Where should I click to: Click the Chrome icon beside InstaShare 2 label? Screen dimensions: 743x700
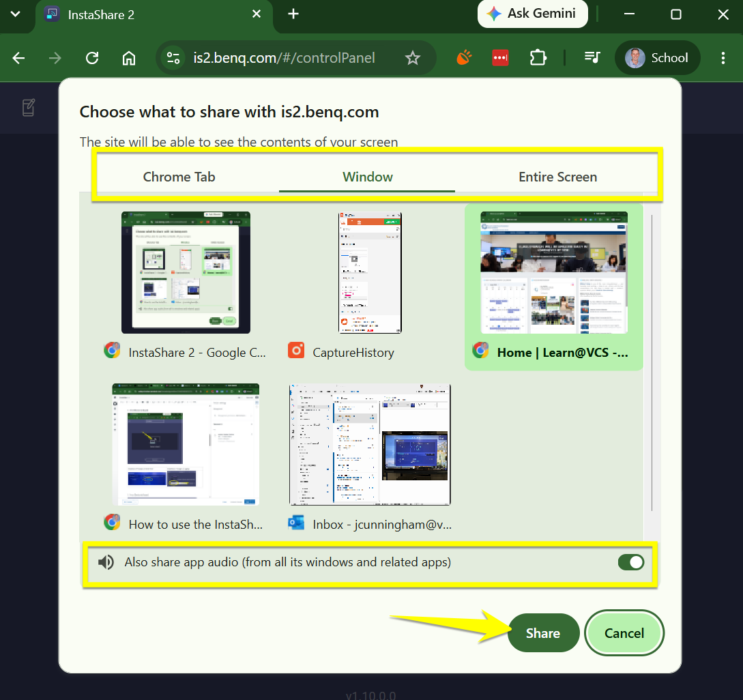[112, 350]
